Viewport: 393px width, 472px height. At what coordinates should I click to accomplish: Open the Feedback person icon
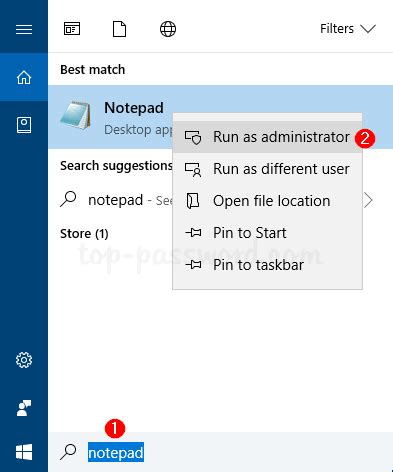coord(24,408)
